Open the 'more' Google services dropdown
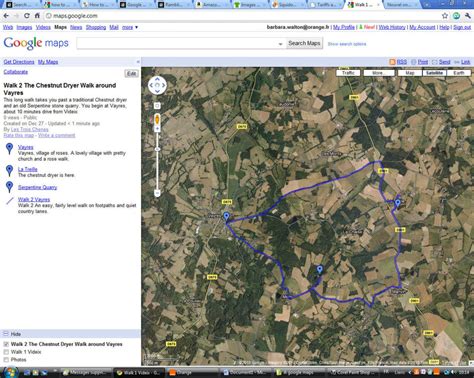474x378 pixels. (130, 27)
